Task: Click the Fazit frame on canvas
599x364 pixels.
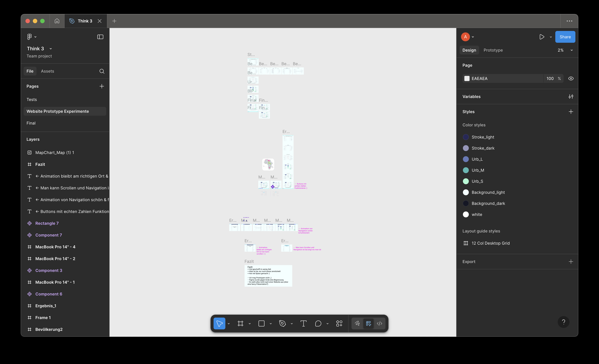Action: click(268, 276)
